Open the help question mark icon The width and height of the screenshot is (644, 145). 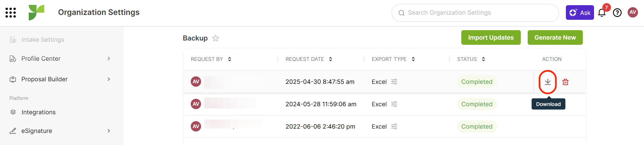click(617, 13)
